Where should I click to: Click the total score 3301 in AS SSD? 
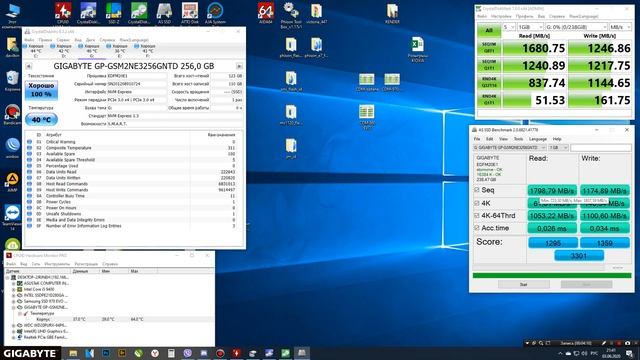[x=579, y=256]
